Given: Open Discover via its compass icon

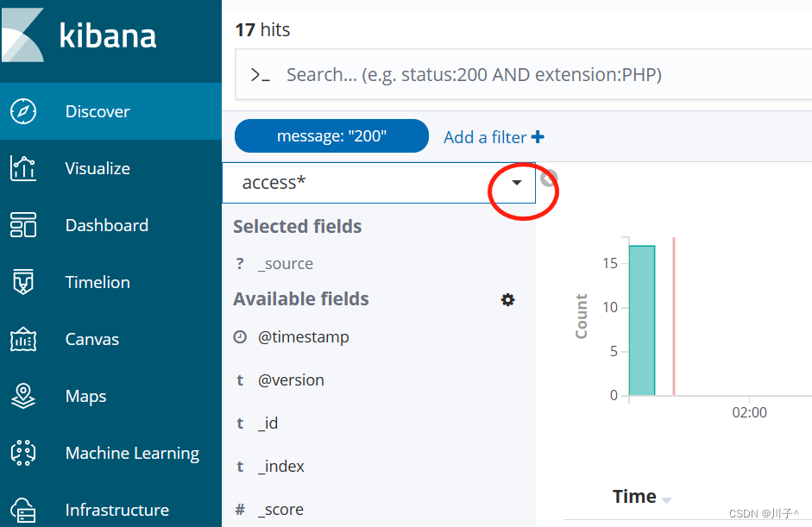Looking at the screenshot, I should tap(23, 111).
